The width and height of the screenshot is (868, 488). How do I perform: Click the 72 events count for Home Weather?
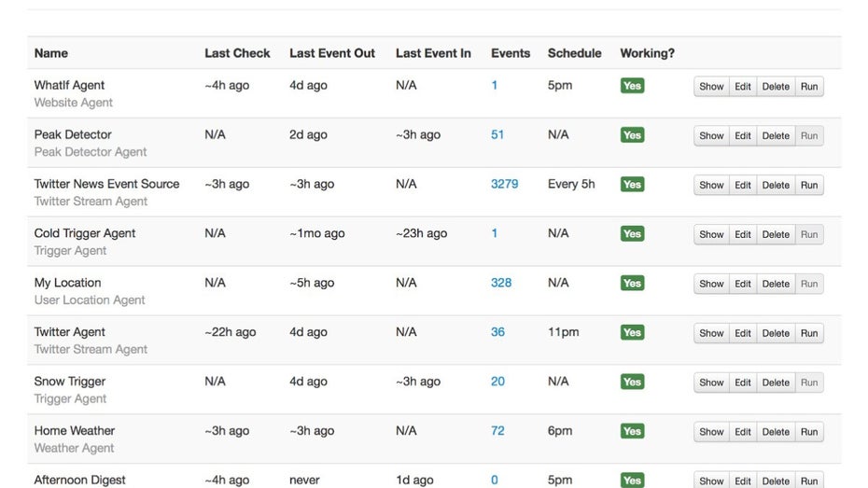[497, 431]
